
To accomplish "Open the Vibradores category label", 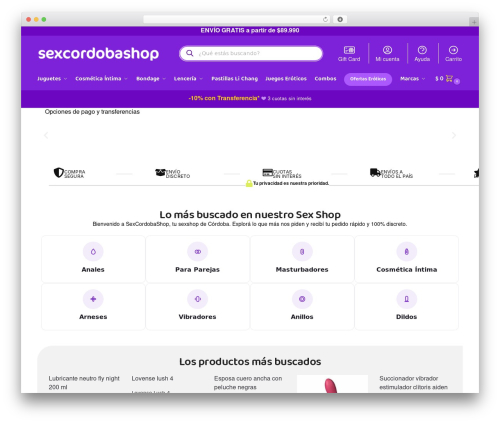I will click(197, 317).
